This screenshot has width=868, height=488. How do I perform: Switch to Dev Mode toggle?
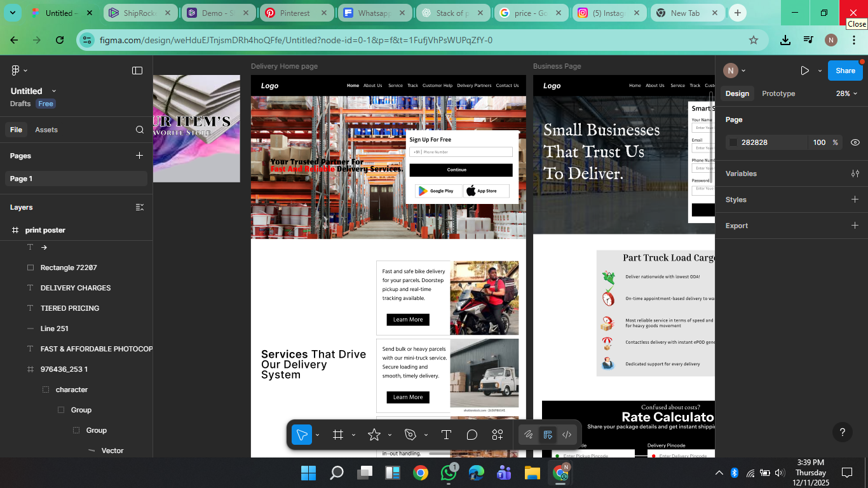click(567, 435)
